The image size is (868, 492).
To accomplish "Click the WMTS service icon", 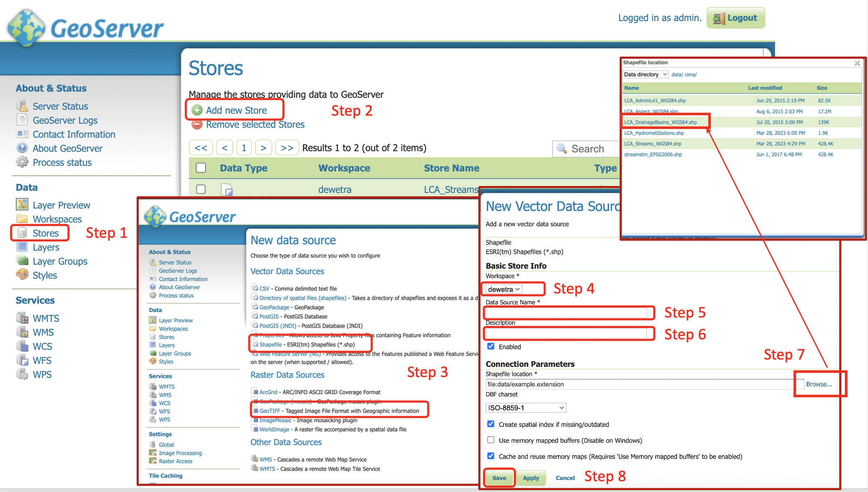I will (22, 318).
